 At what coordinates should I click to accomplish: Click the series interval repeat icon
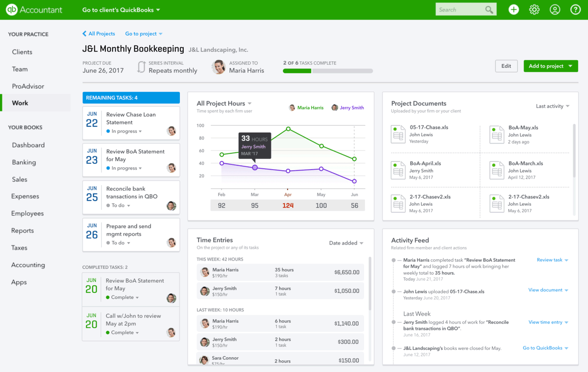point(141,67)
